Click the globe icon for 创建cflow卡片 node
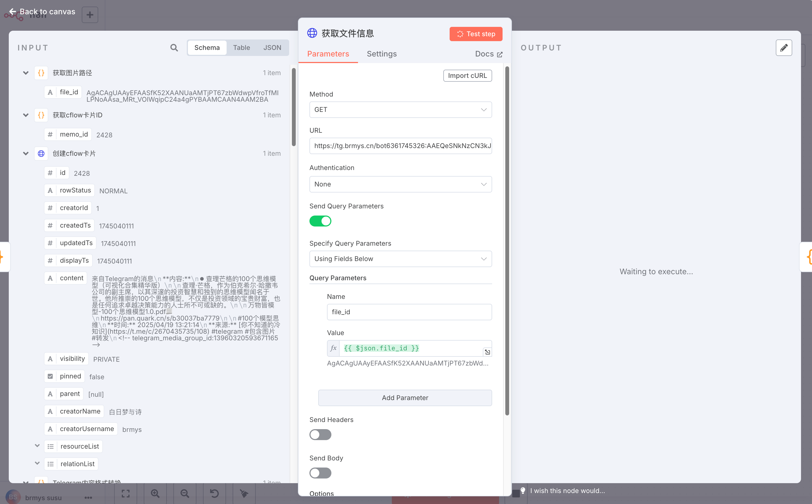 [41, 153]
